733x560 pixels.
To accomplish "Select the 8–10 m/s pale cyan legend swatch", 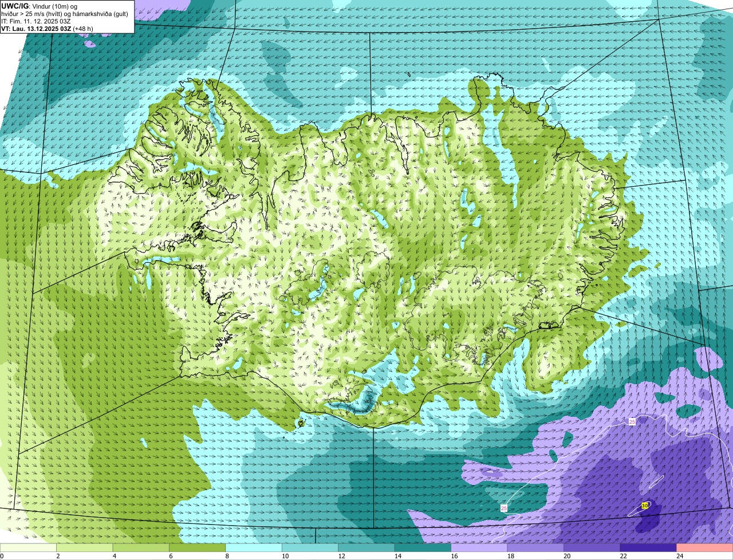I will click(254, 547).
